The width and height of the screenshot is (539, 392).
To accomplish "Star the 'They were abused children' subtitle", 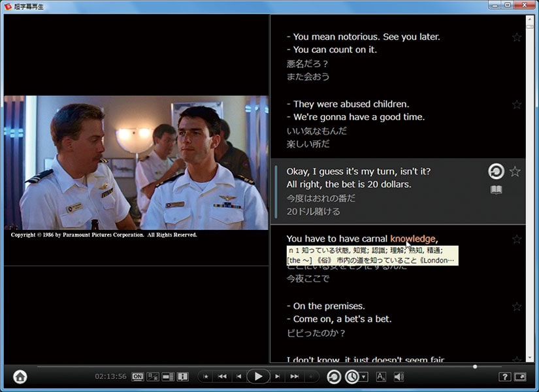I will [517, 105].
